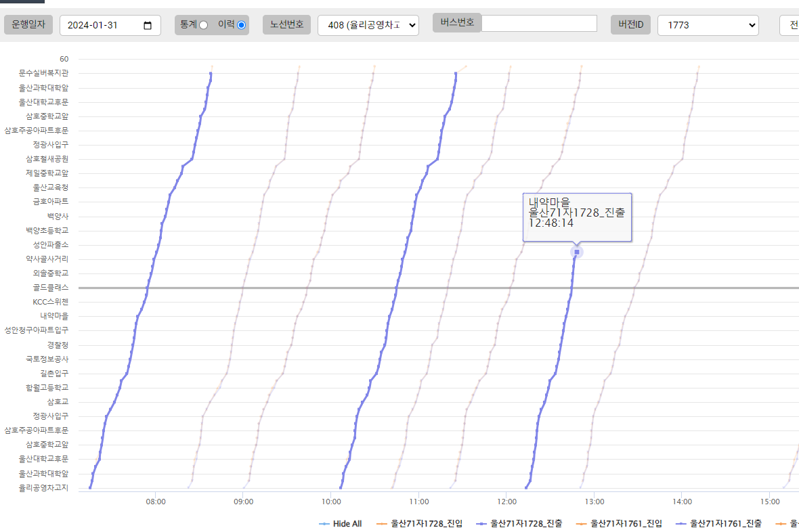Expand the 버전ID dropdown showing 1773
Viewport: 799px width, 532px height.
coord(708,26)
